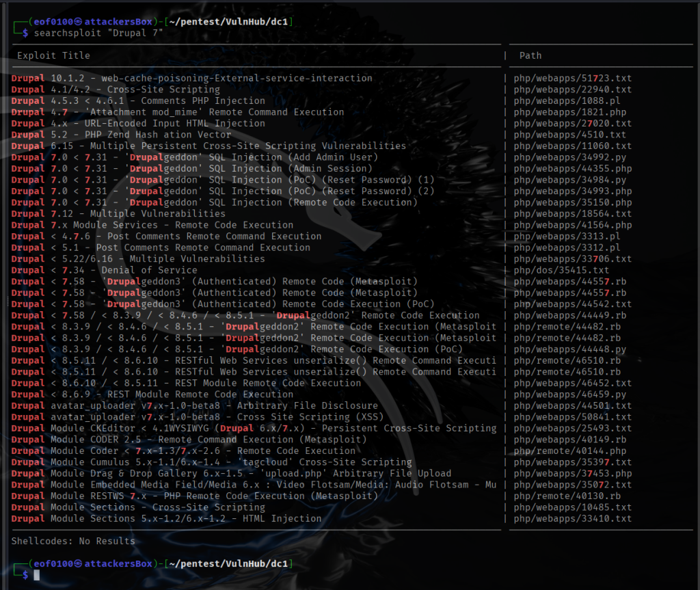700x590 pixels.
Task: Select the Drupal Module RESTWS 7.x Metasploit entry
Action: click(x=194, y=496)
